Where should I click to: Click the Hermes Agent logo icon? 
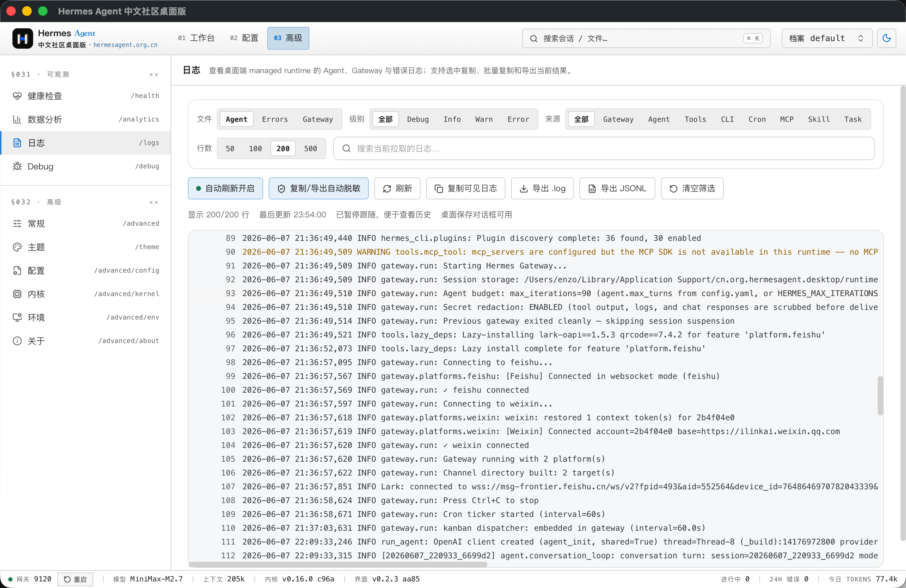[22, 38]
